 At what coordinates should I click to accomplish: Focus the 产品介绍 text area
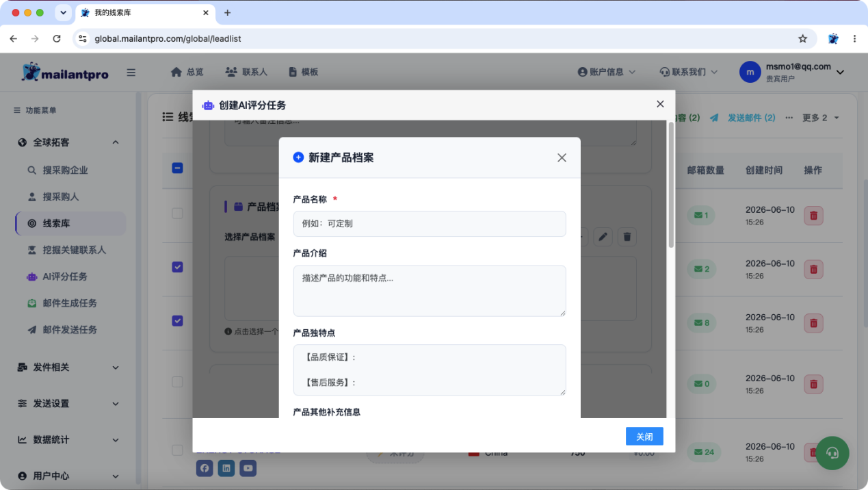[430, 291]
